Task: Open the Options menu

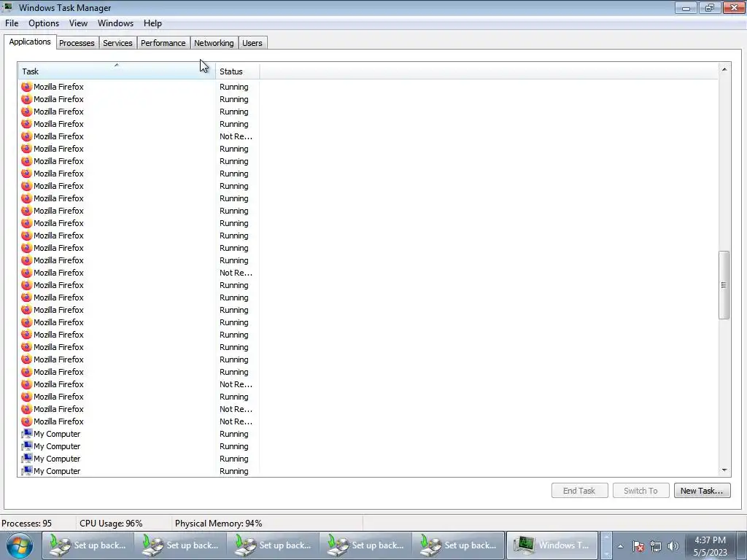Action: [44, 23]
